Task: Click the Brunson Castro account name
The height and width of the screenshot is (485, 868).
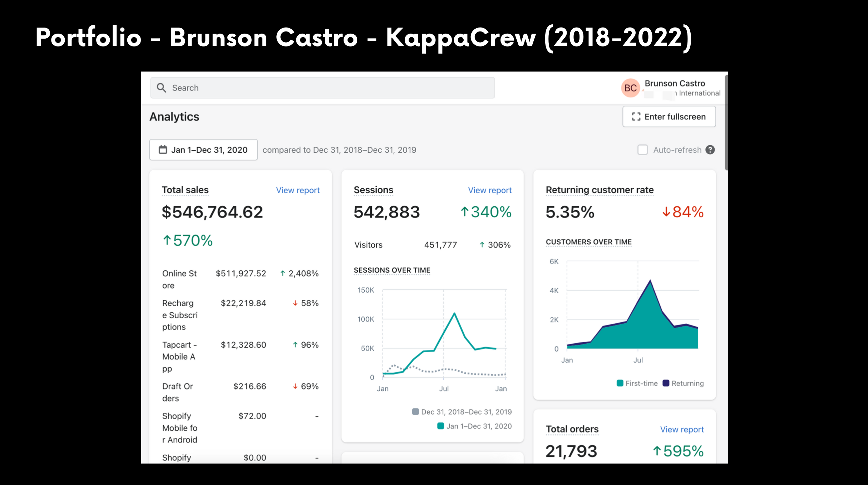Action: click(675, 83)
